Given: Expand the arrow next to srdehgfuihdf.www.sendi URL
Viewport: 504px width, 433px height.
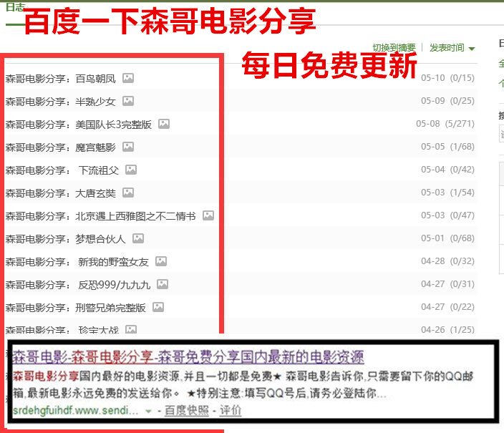Looking at the screenshot, I should point(148,411).
